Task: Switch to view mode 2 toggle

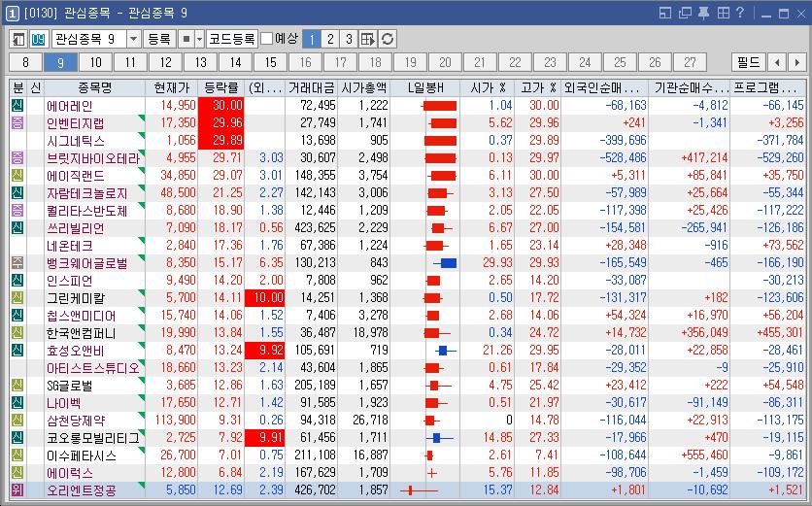Action: point(330,39)
